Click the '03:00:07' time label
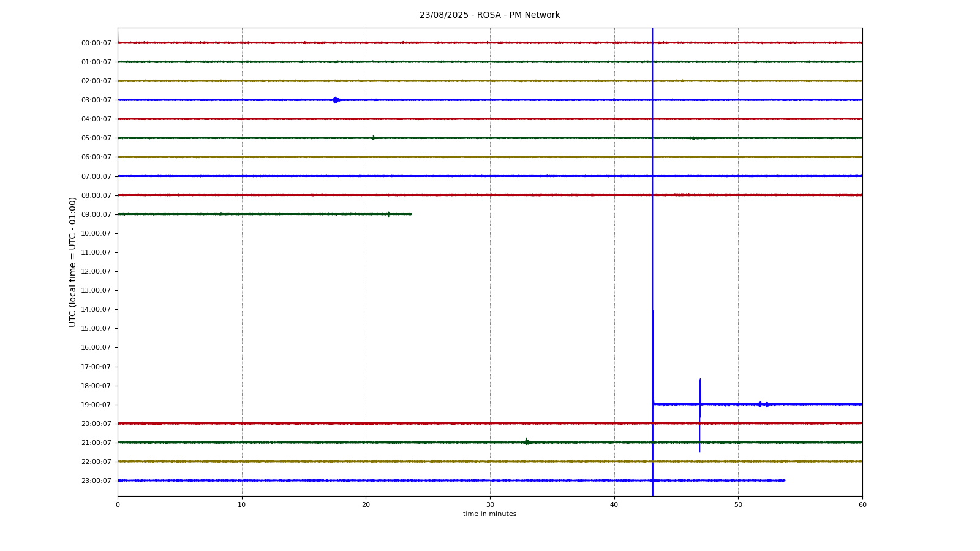Screen dimensions: 980x551 click(x=96, y=100)
